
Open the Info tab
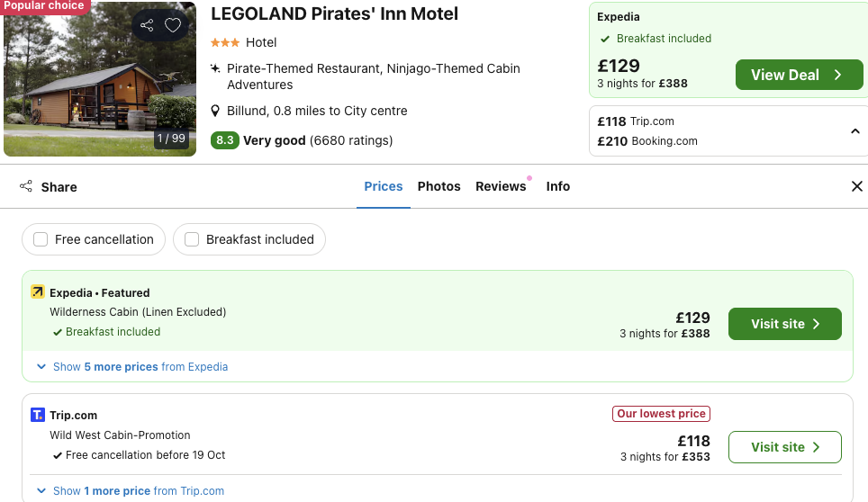coord(558,186)
